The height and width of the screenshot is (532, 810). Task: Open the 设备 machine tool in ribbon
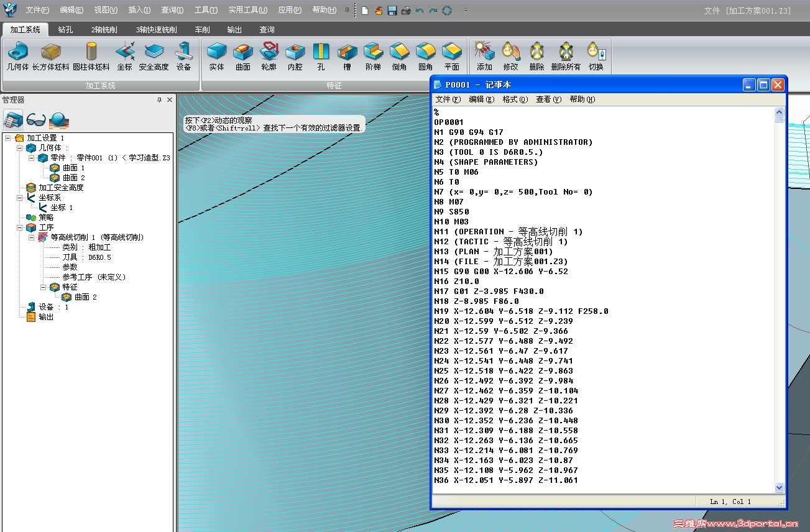coord(183,57)
